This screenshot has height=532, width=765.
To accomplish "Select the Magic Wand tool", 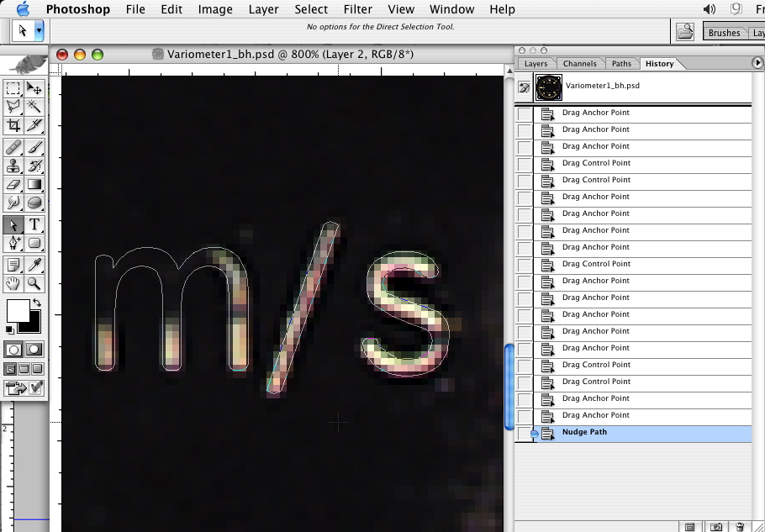I will (34, 107).
